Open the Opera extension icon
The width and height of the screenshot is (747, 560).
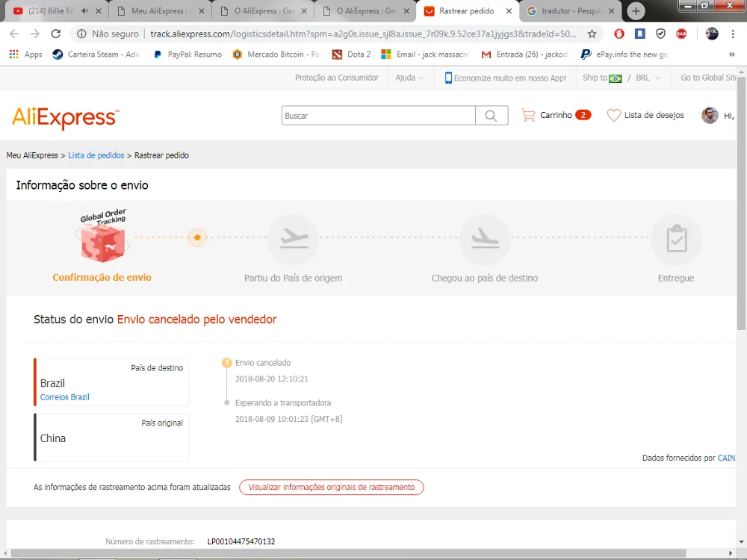[x=619, y=34]
